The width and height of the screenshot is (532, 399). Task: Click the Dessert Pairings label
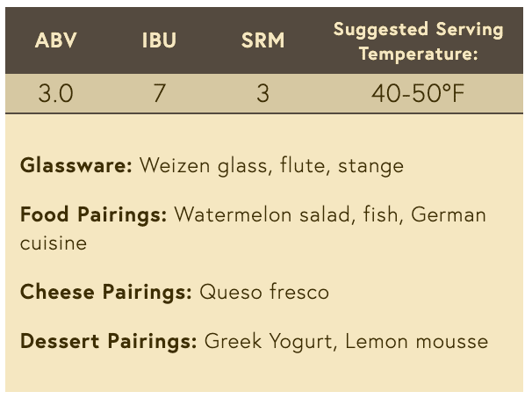[x=108, y=341]
